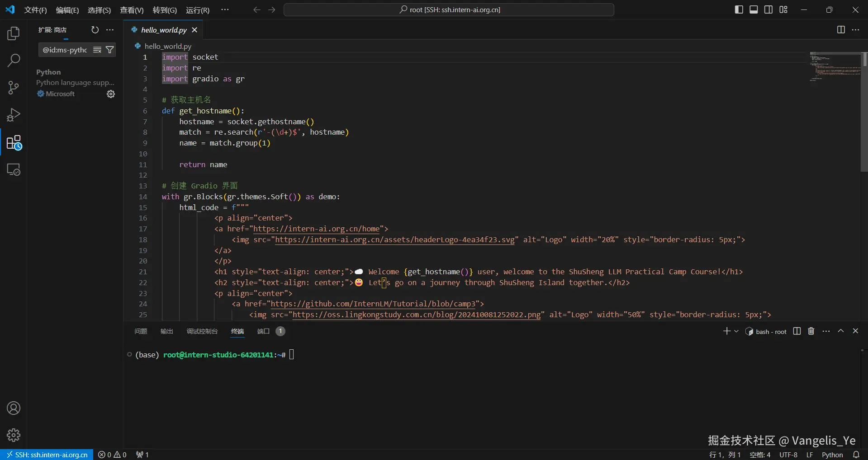Screen dimensions: 868x460
Task: Open the Remote Explorer view
Action: click(x=14, y=169)
